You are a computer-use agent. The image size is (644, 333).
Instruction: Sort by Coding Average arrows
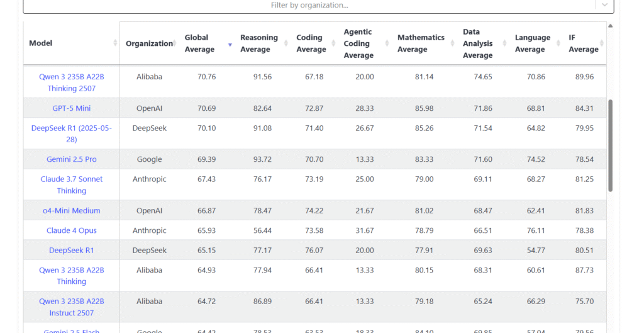coord(333,43)
